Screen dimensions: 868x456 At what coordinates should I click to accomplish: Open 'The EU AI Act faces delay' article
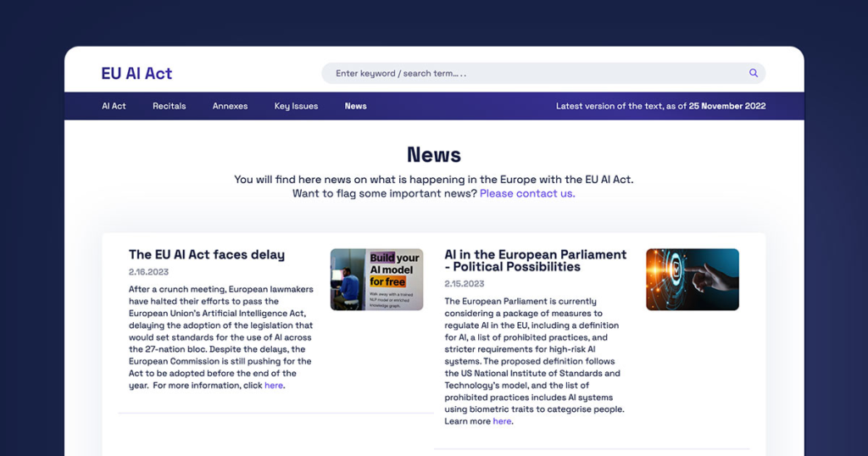pos(207,254)
